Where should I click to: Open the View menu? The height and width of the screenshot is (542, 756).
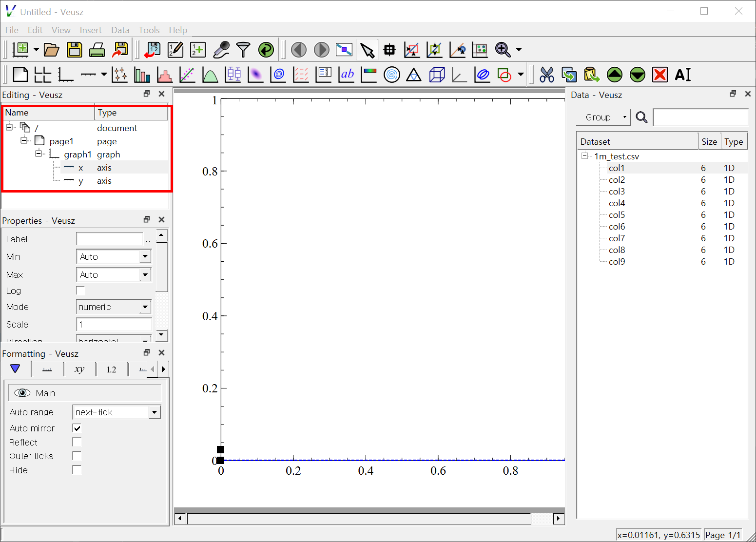click(61, 30)
